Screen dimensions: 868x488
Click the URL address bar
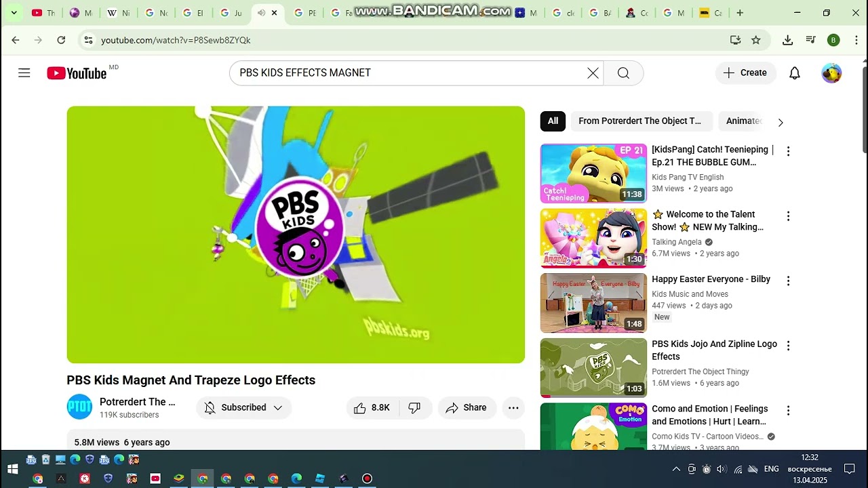tap(407, 40)
